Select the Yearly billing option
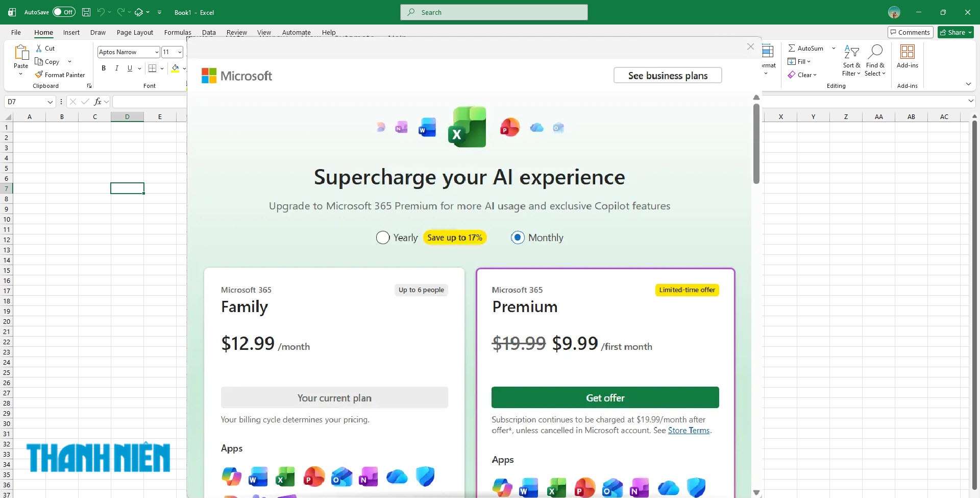The image size is (980, 498). tap(383, 238)
